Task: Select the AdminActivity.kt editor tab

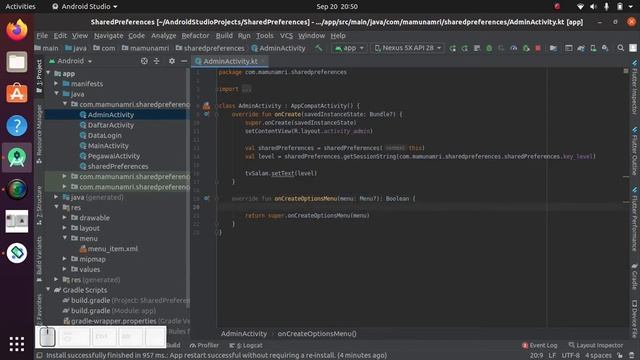Action: click(x=230, y=61)
